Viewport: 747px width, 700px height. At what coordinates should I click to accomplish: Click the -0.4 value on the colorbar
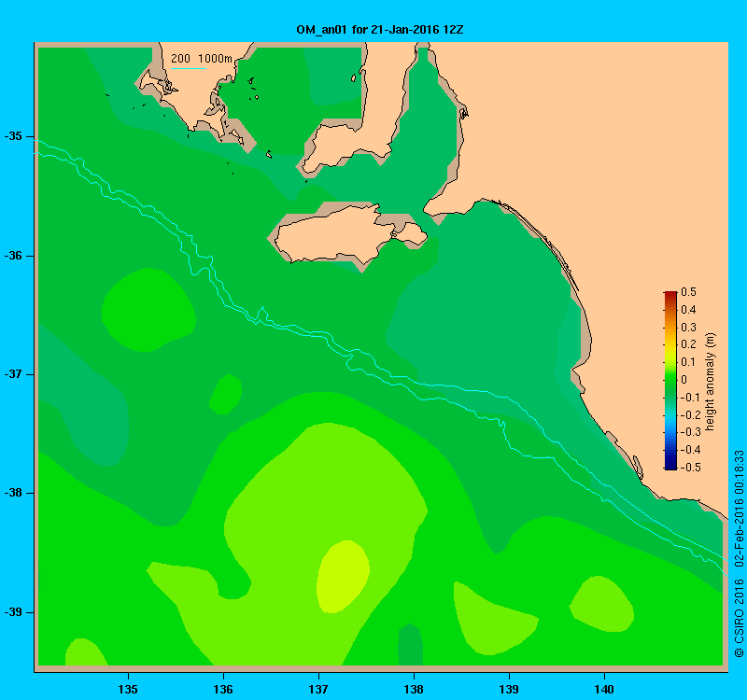coord(689,450)
